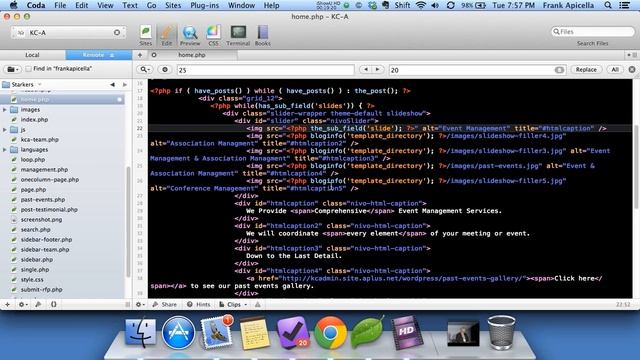Open the Preview view
This screenshot has width=640, height=360.
[x=190, y=36]
